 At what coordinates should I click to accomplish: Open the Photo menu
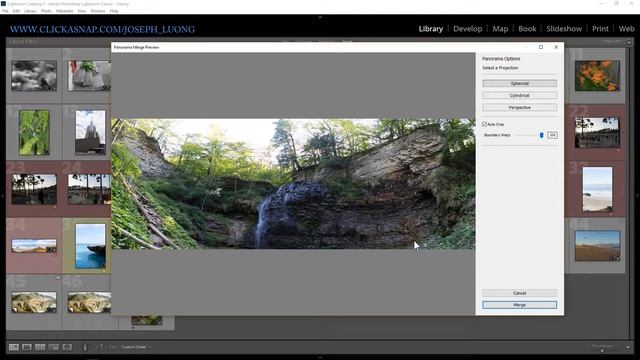click(x=46, y=11)
